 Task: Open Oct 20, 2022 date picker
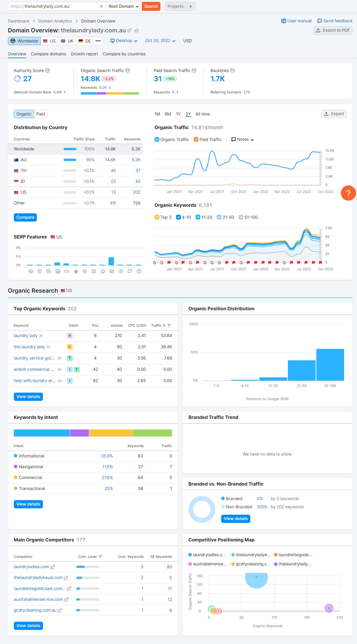pyautogui.click(x=160, y=41)
